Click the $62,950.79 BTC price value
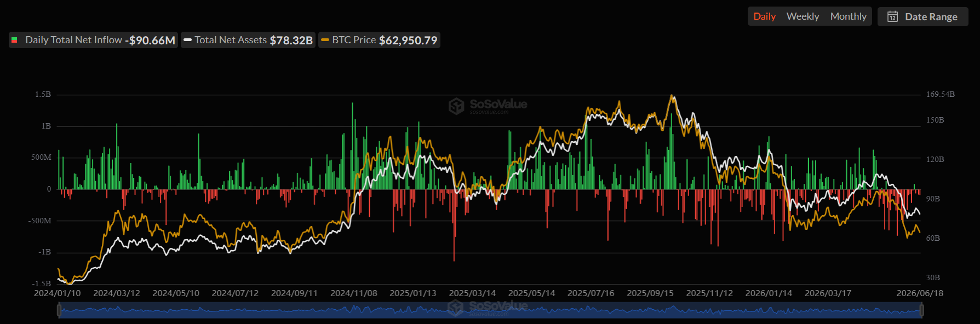The width and height of the screenshot is (980, 324). tap(408, 40)
